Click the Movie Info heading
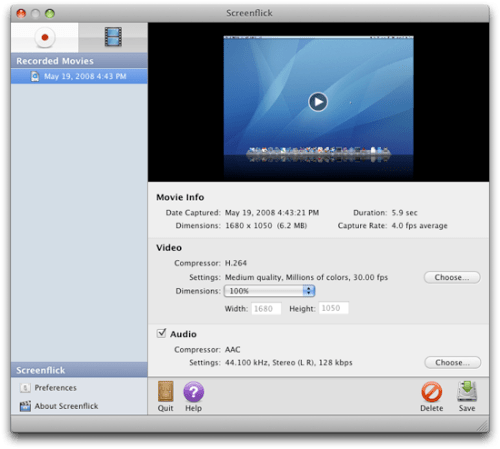Image resolution: width=500 pixels, height=449 pixels. [x=180, y=197]
